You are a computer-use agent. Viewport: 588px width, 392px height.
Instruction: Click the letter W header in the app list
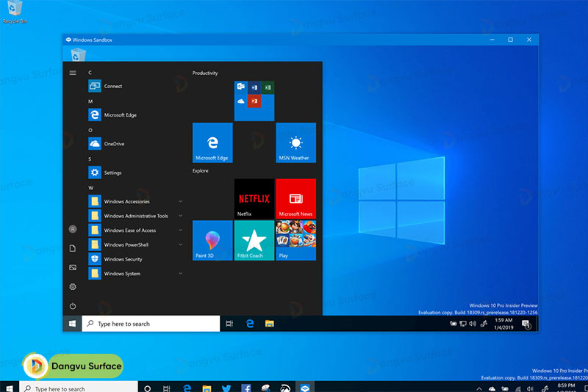90,188
